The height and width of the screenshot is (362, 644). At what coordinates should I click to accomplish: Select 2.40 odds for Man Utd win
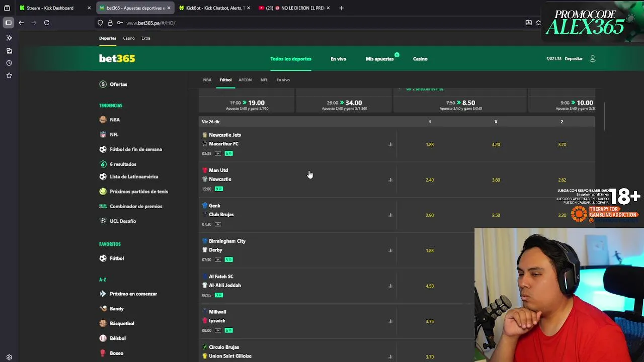(x=430, y=180)
